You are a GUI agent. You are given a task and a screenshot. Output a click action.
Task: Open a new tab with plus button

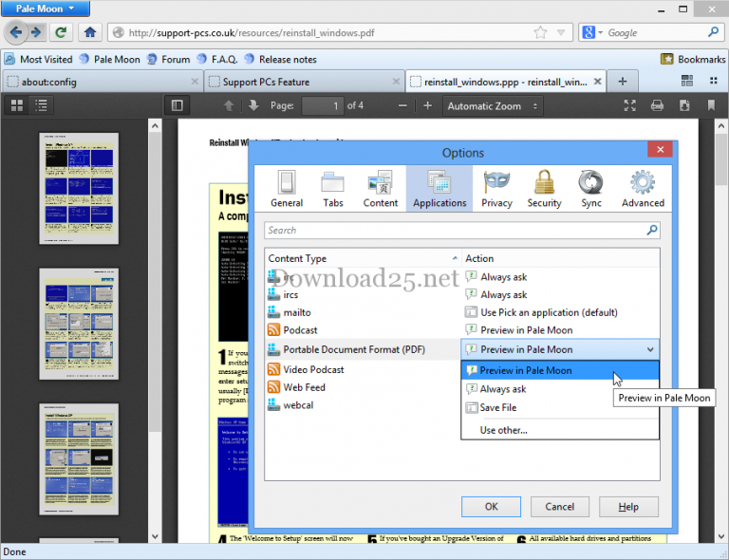[x=622, y=82]
